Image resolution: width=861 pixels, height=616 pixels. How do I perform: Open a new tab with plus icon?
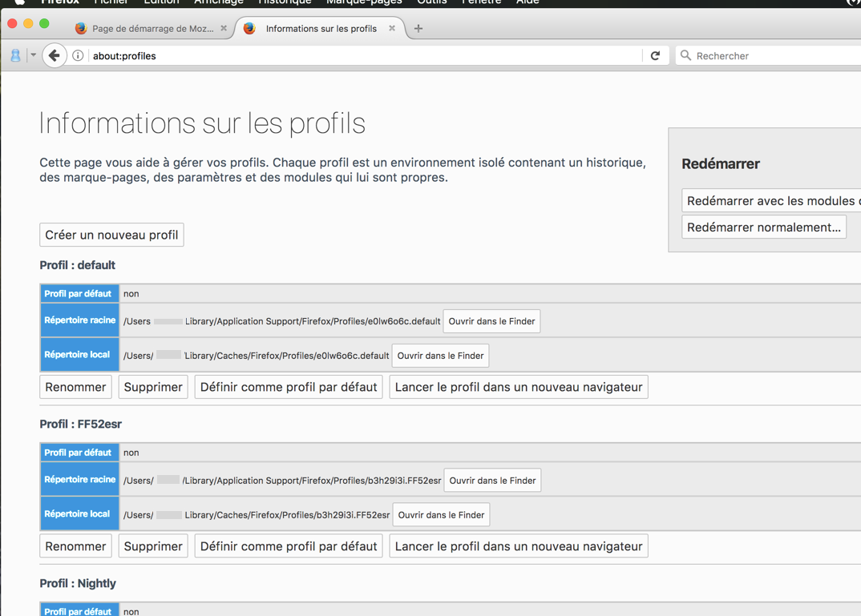pyautogui.click(x=418, y=28)
